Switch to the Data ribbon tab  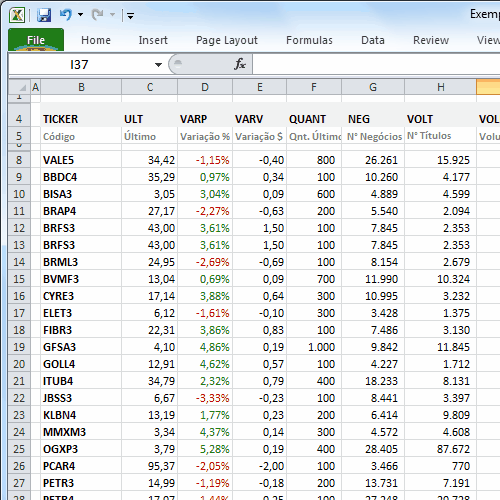coord(373,40)
